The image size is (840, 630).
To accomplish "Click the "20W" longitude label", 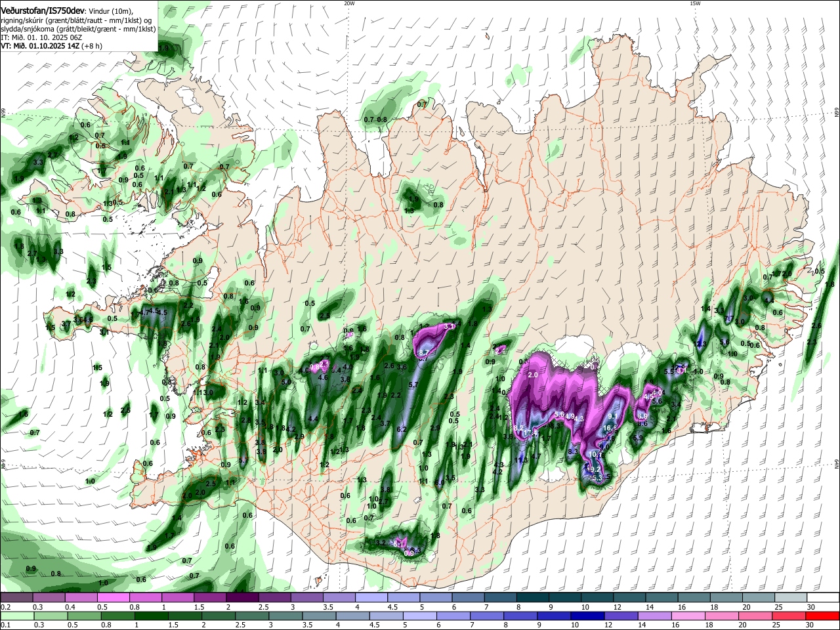I will pos(349,3).
